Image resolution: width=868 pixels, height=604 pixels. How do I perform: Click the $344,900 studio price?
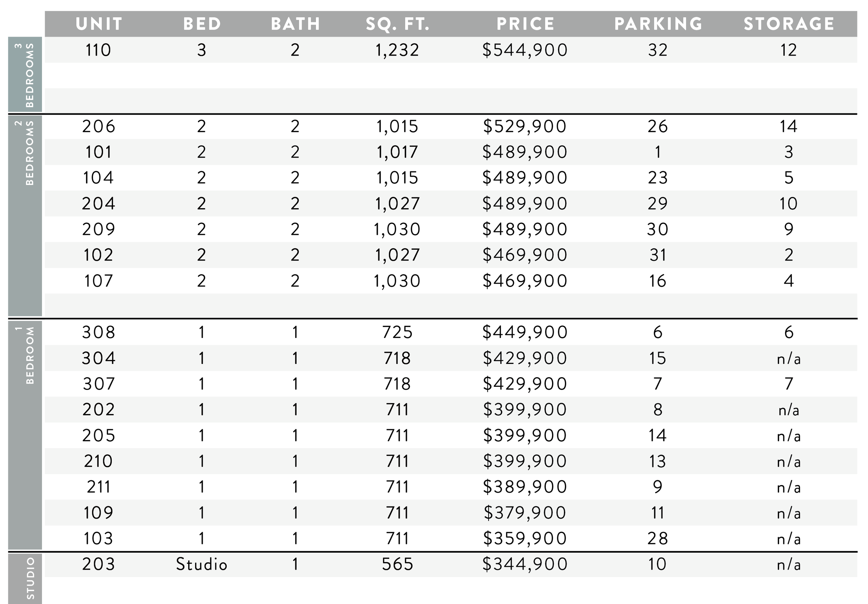[525, 564]
